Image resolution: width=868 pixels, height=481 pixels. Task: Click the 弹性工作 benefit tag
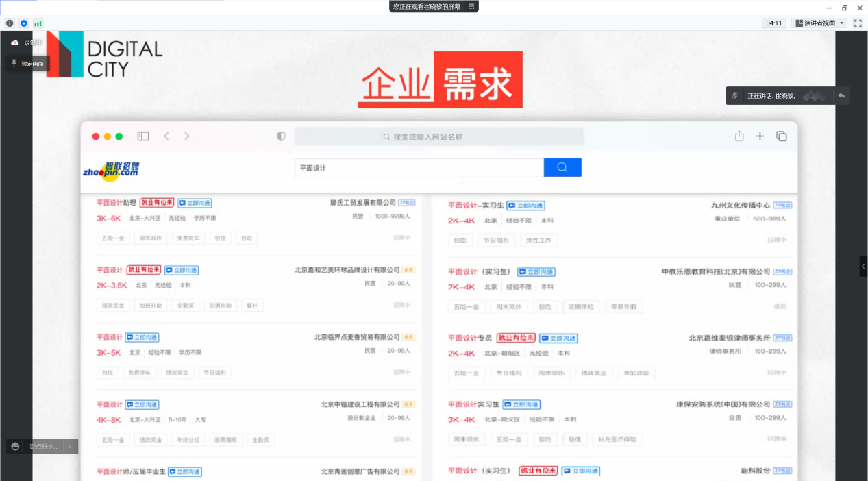pos(538,241)
